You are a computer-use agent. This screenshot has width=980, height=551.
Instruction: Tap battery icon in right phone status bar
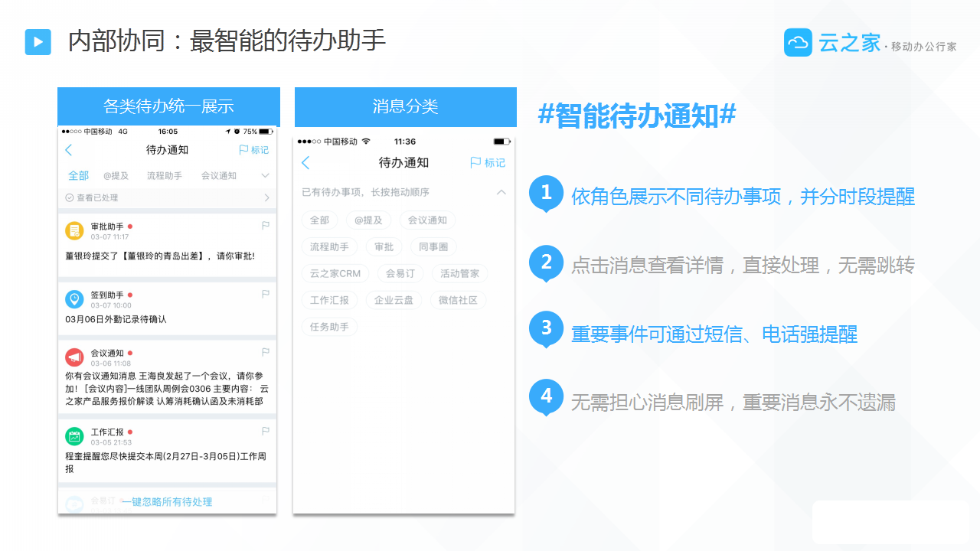click(x=501, y=142)
